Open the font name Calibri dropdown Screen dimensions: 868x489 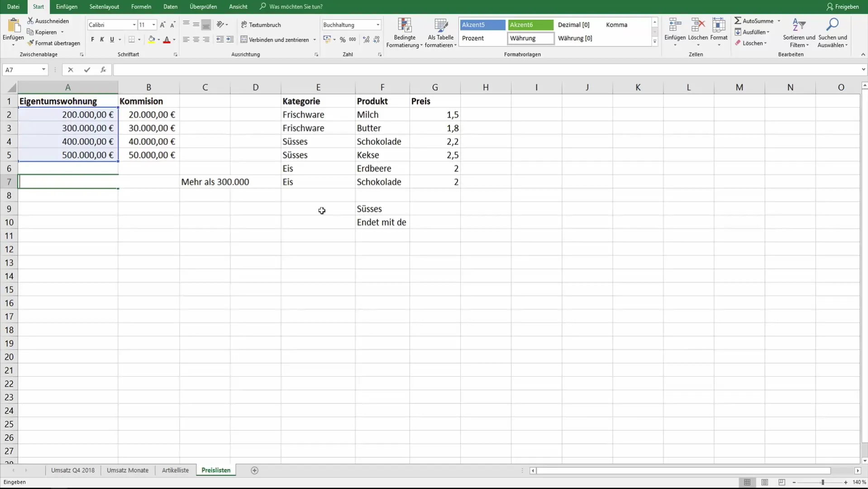click(134, 25)
